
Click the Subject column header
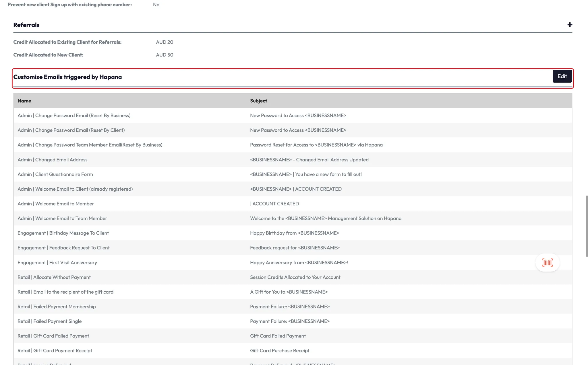[258, 101]
